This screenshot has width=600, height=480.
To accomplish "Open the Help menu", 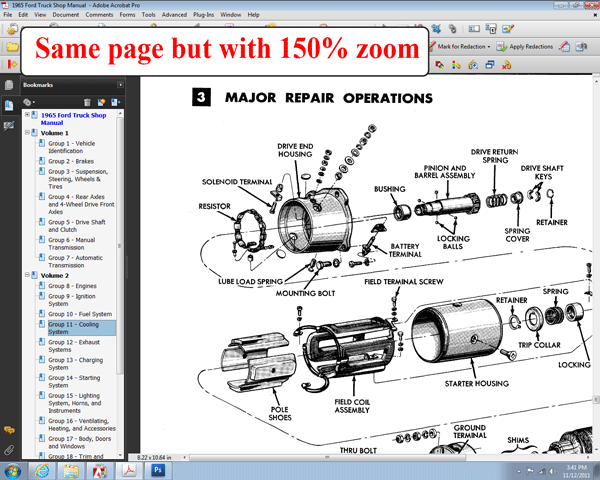I will click(253, 15).
